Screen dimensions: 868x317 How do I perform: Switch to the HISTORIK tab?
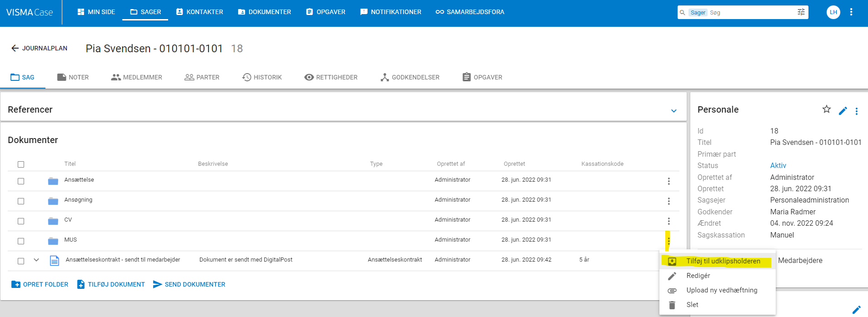(x=262, y=77)
